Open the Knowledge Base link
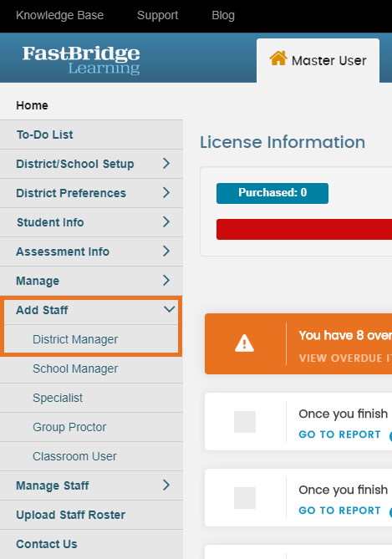Screen dimensions: 392x559 point(59,15)
